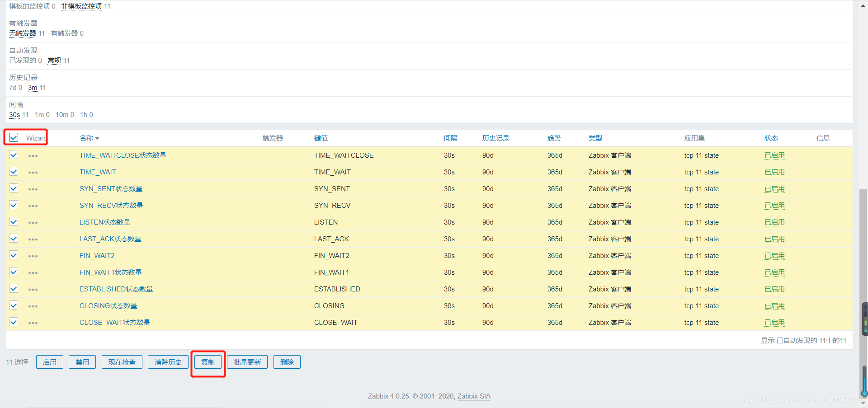The width and height of the screenshot is (868, 408).
Task: Run 现在检查 for selected items
Action: click(122, 362)
